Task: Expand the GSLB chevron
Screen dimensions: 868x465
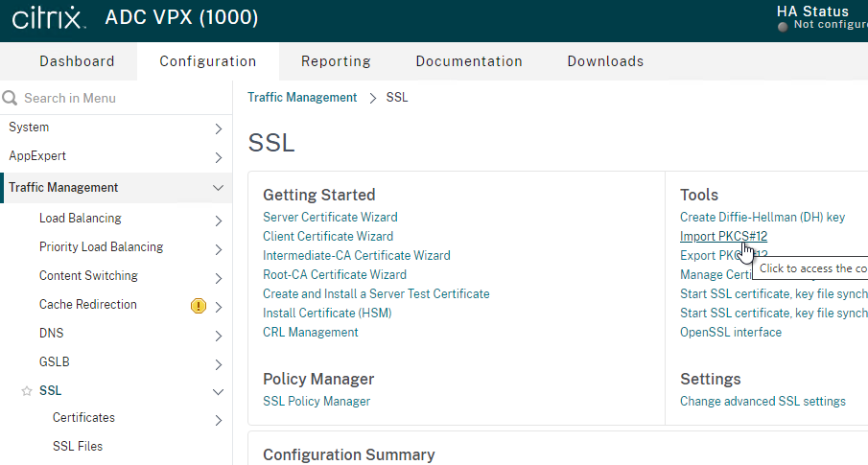Action: tap(218, 364)
